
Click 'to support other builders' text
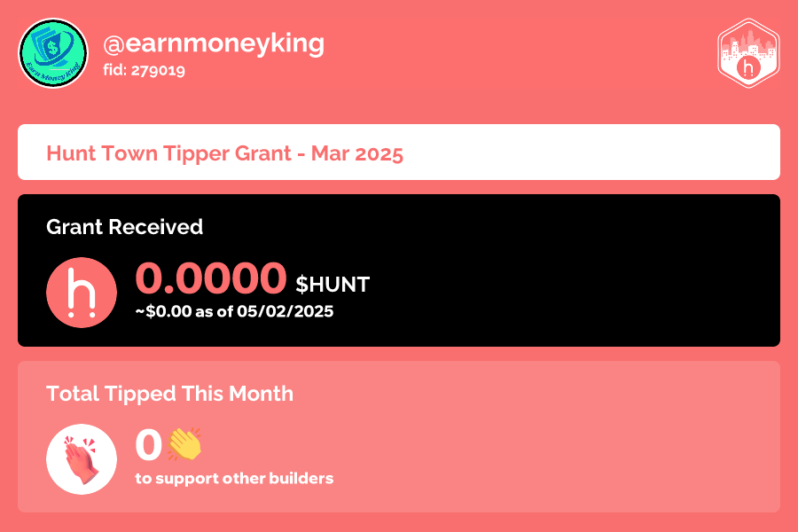[x=235, y=479]
